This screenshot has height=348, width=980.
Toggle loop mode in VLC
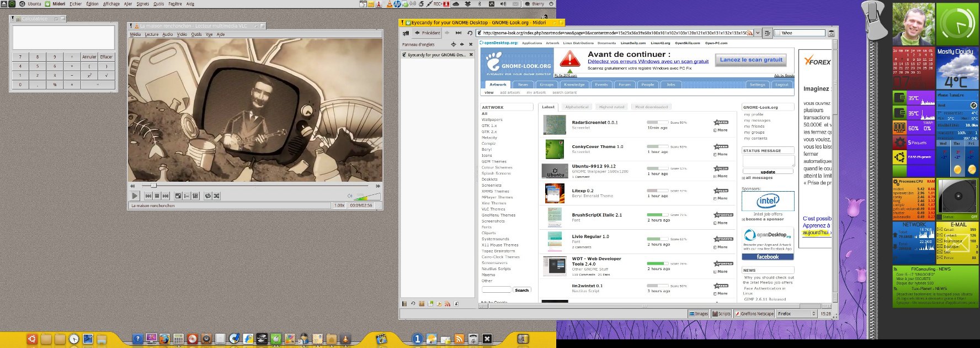point(208,196)
